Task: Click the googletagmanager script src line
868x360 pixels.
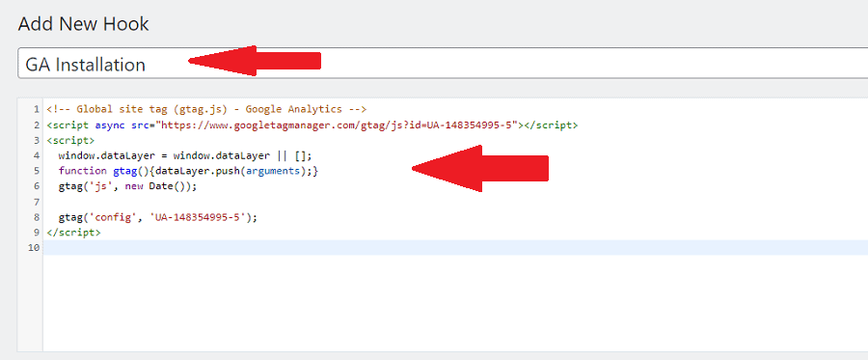Action: tap(312, 125)
